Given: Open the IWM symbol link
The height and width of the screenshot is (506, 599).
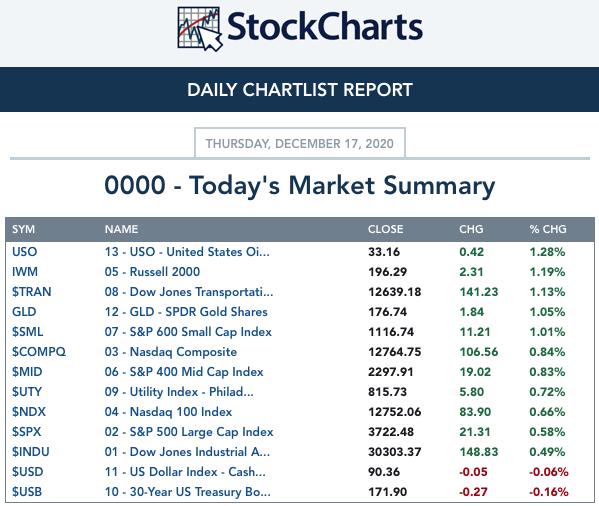Looking at the screenshot, I should pyautogui.click(x=25, y=272).
